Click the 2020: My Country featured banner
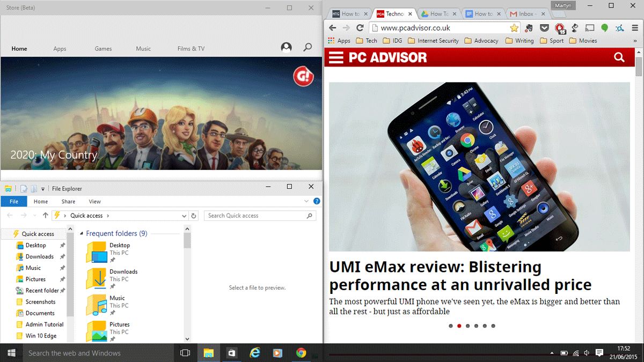This screenshot has width=644, height=362. [x=161, y=113]
